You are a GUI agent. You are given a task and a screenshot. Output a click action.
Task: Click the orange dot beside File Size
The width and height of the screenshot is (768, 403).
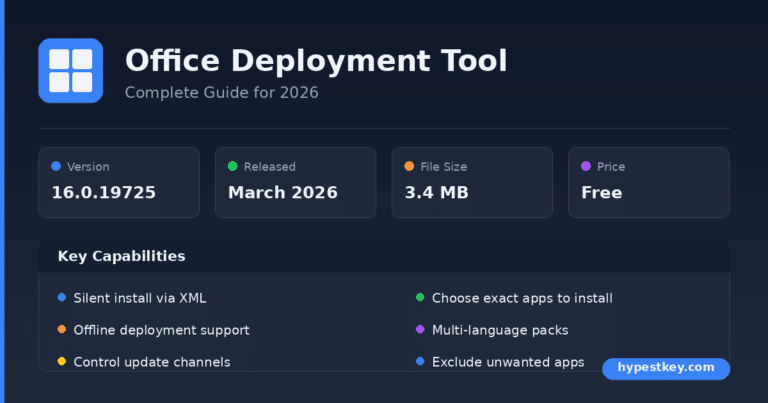tap(409, 166)
